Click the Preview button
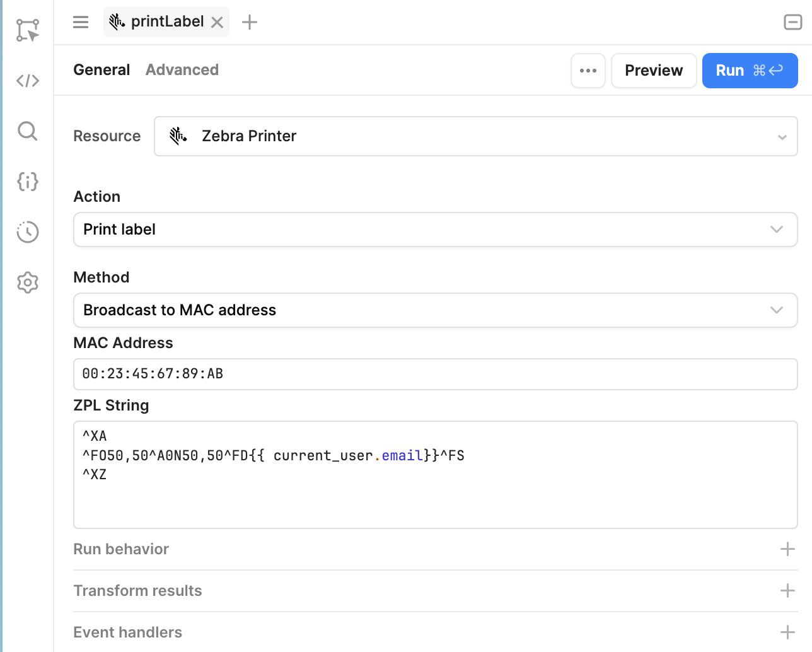 [654, 71]
